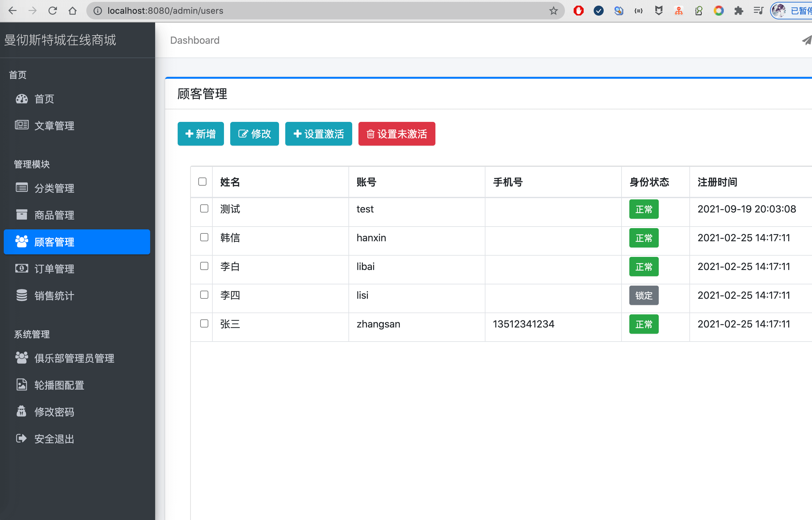Click the users icon for 俱乐部管理员管理

[22, 357]
